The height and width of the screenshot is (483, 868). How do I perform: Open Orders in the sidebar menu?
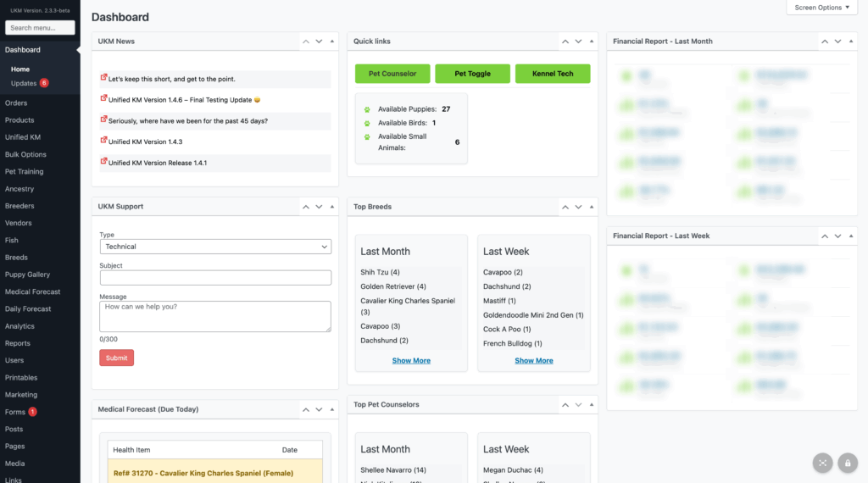tap(16, 103)
